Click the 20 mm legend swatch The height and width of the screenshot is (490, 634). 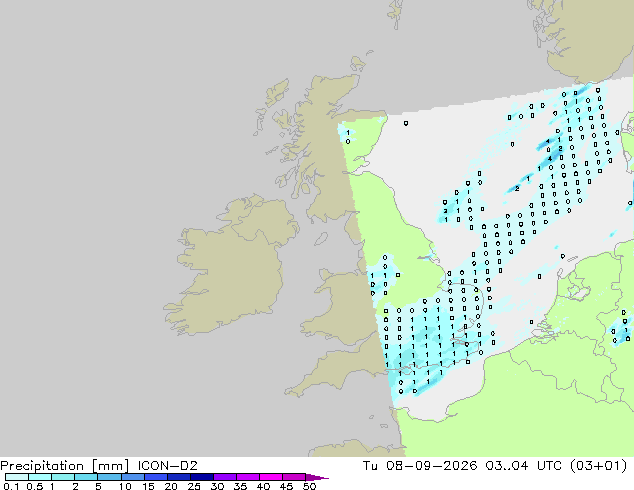point(179,477)
